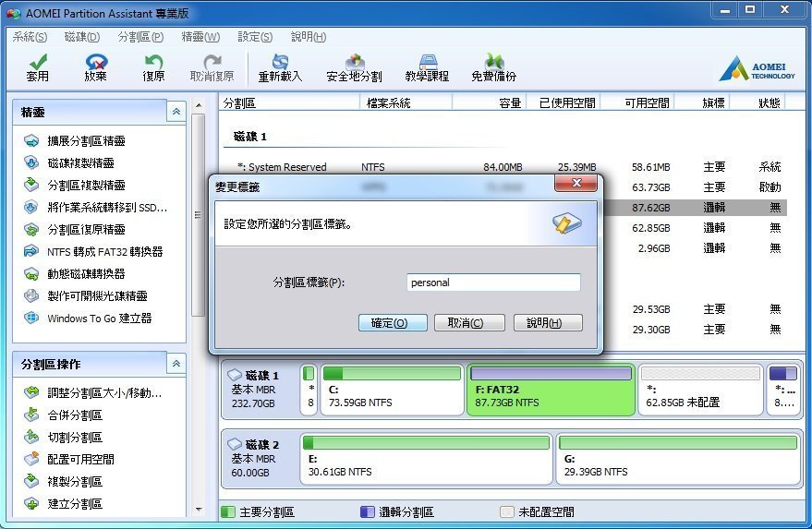Open the 磁碟(D) menu

(82, 37)
